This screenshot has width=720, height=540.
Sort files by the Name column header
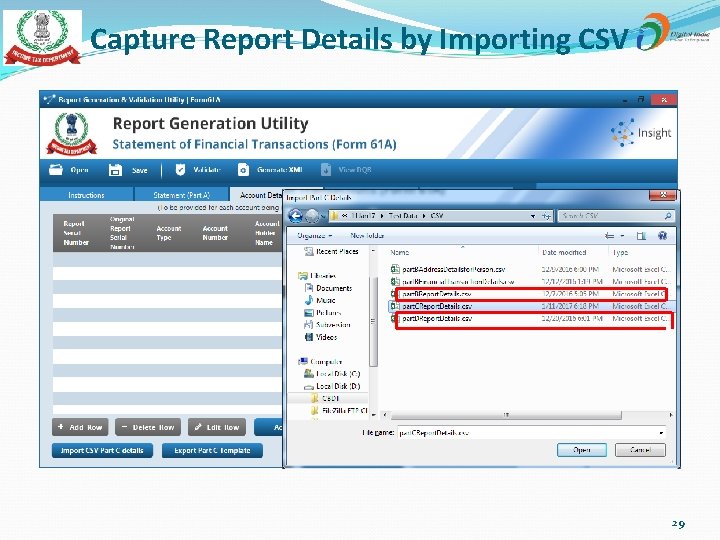(x=399, y=252)
